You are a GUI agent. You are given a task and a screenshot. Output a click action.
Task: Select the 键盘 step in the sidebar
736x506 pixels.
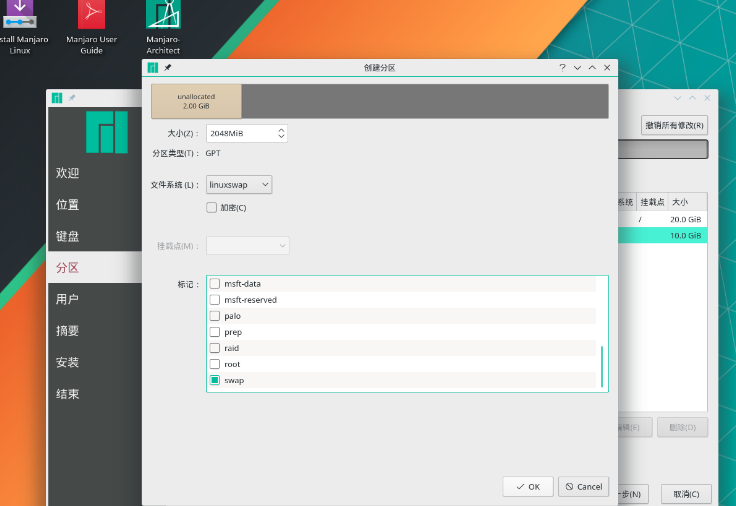tap(95, 236)
